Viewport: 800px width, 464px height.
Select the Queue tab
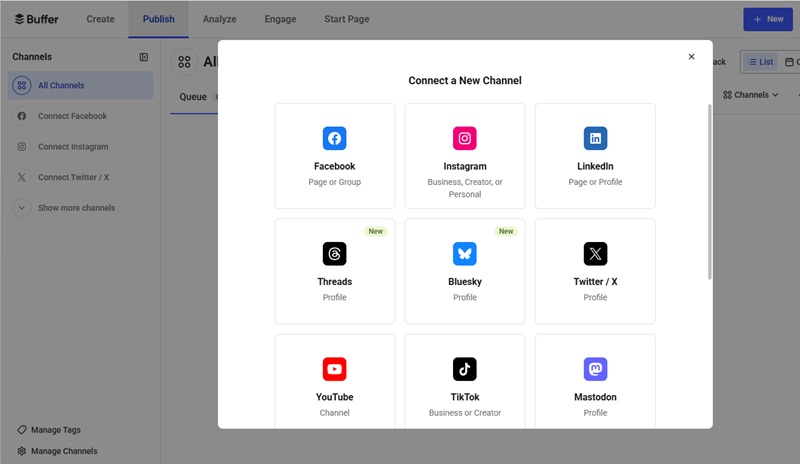pos(193,97)
